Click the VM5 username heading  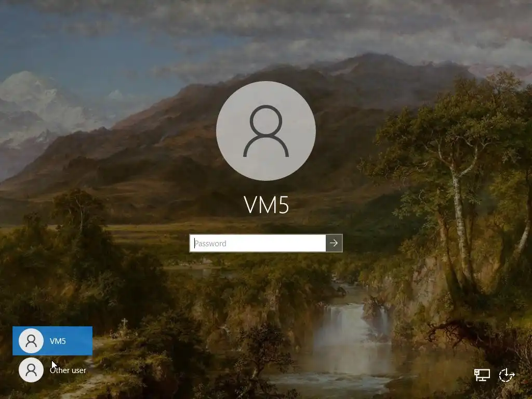[267, 205]
